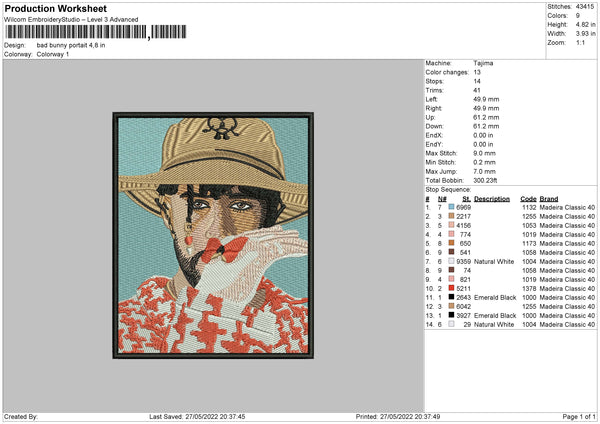Select the peach swatch beside 4156 stitches
The width and height of the screenshot is (600, 424).
(451, 225)
